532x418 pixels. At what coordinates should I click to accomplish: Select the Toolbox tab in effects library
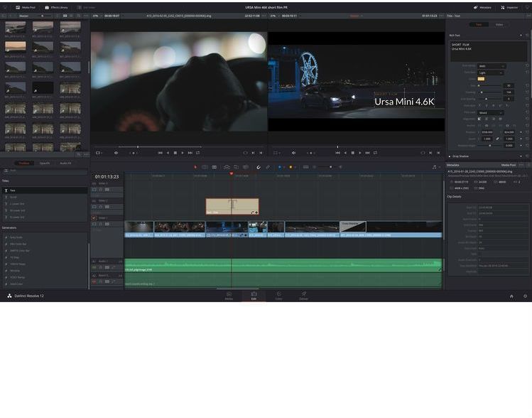23,164
